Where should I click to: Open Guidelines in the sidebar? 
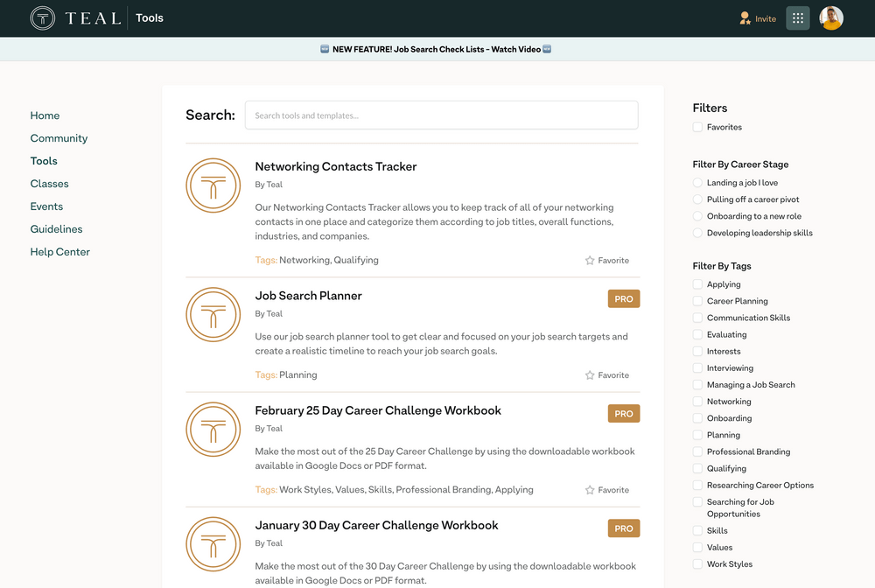(x=56, y=229)
